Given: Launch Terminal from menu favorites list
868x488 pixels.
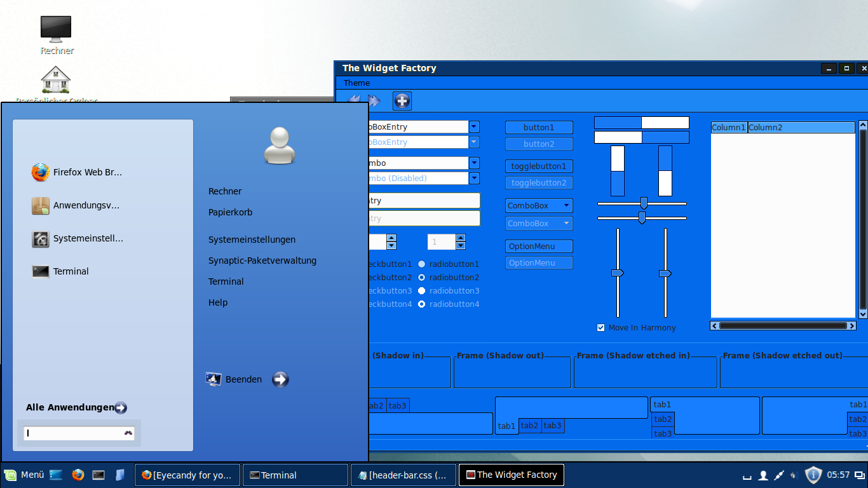Looking at the screenshot, I should pos(41,271).
